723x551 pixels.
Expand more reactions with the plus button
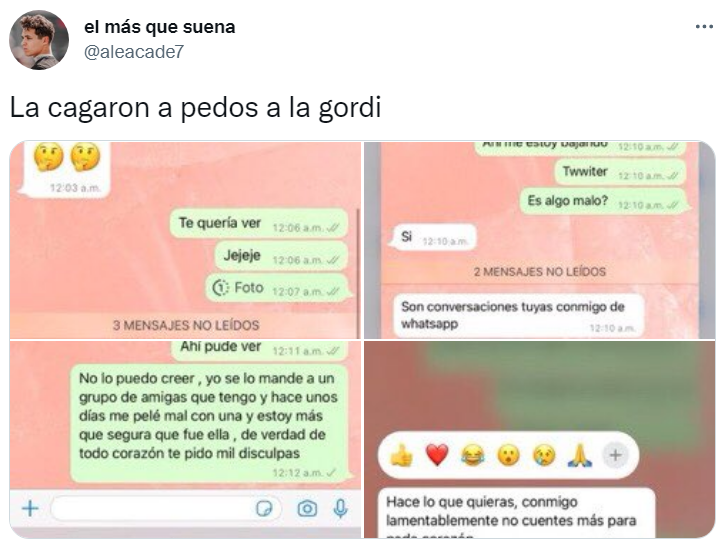tap(615, 456)
